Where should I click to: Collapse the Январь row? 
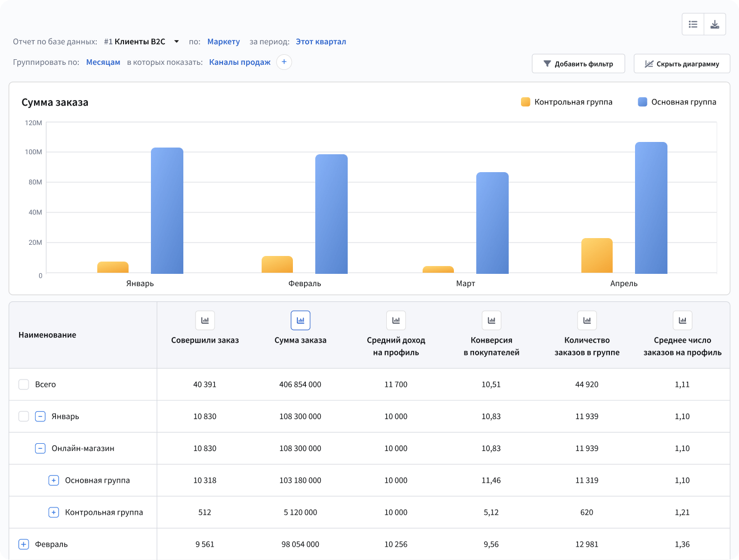coord(40,416)
